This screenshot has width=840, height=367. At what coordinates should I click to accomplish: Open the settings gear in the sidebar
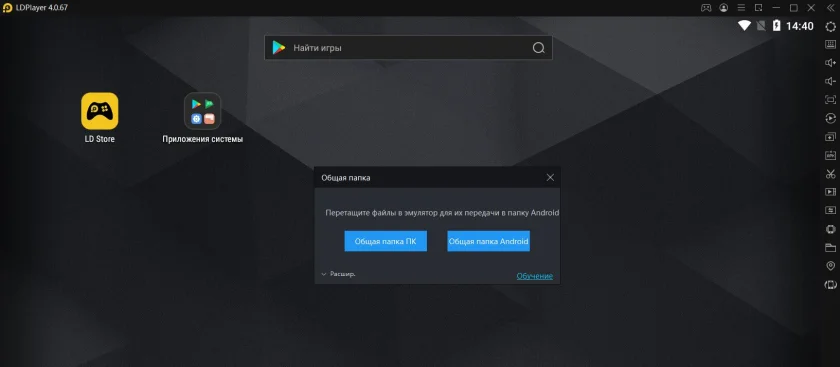click(830, 26)
